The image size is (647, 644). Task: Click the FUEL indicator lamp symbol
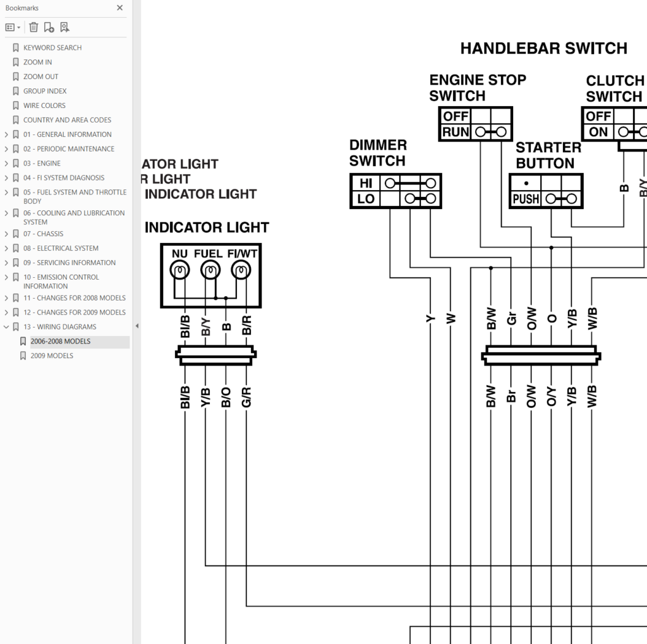(x=210, y=270)
